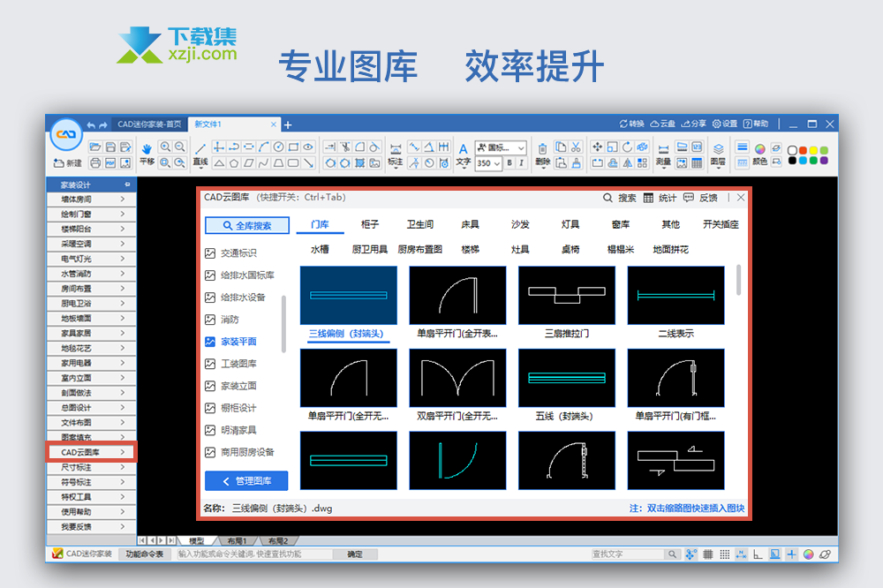Click the 功能命令表 button
883x588 pixels.
click(x=145, y=554)
